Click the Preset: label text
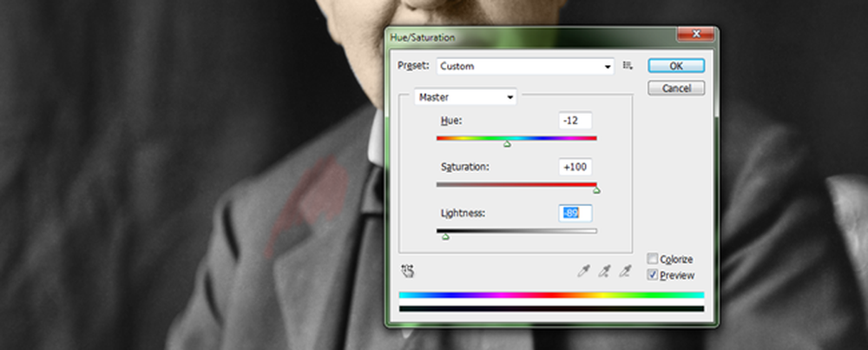The width and height of the screenshot is (868, 350). pyautogui.click(x=413, y=66)
